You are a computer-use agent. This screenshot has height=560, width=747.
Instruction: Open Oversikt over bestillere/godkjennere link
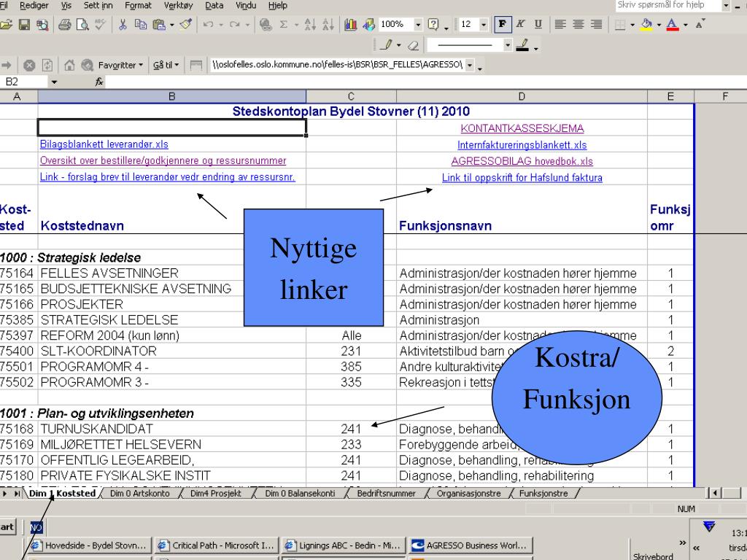coord(163,160)
